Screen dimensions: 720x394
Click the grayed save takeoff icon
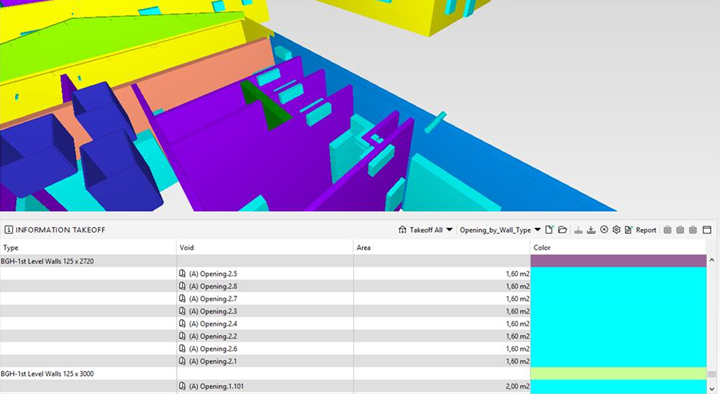tap(579, 230)
